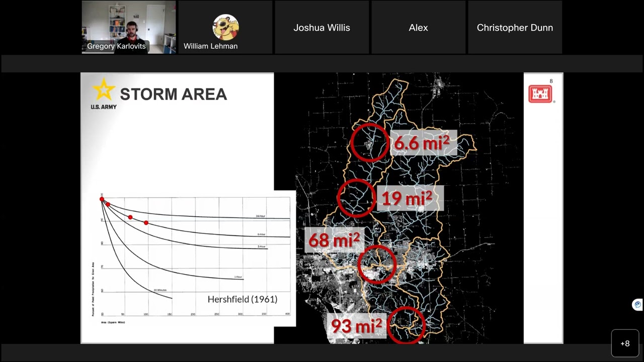Click the U.S. ARMY text under star

[104, 107]
